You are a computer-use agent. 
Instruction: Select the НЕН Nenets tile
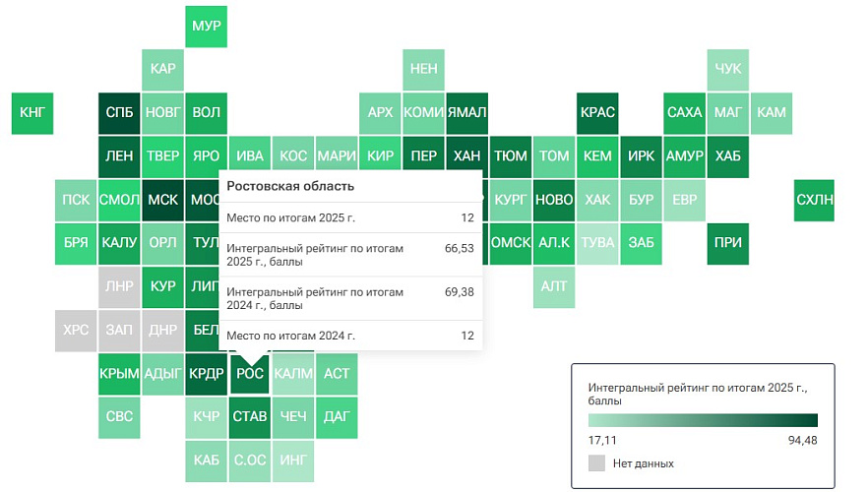click(x=423, y=69)
